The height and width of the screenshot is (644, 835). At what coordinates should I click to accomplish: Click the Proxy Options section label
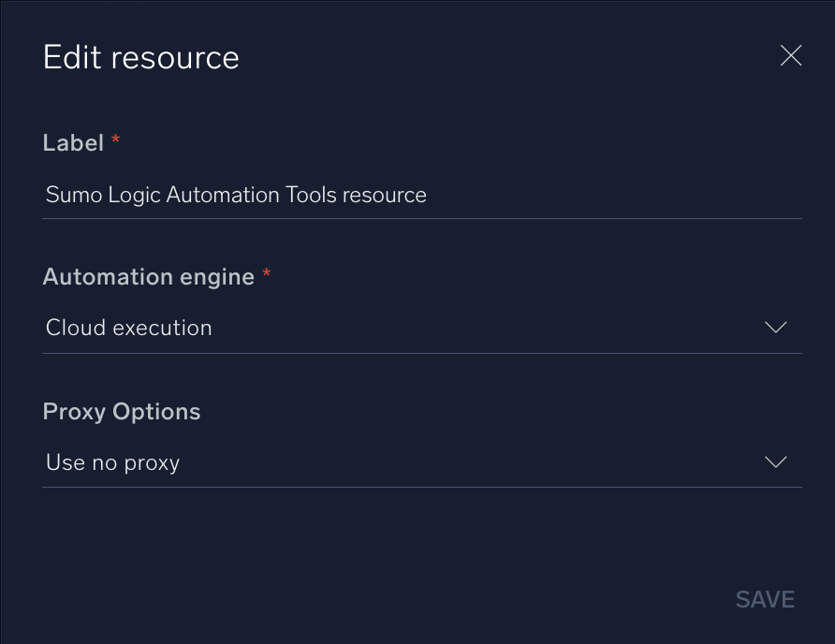(121, 411)
